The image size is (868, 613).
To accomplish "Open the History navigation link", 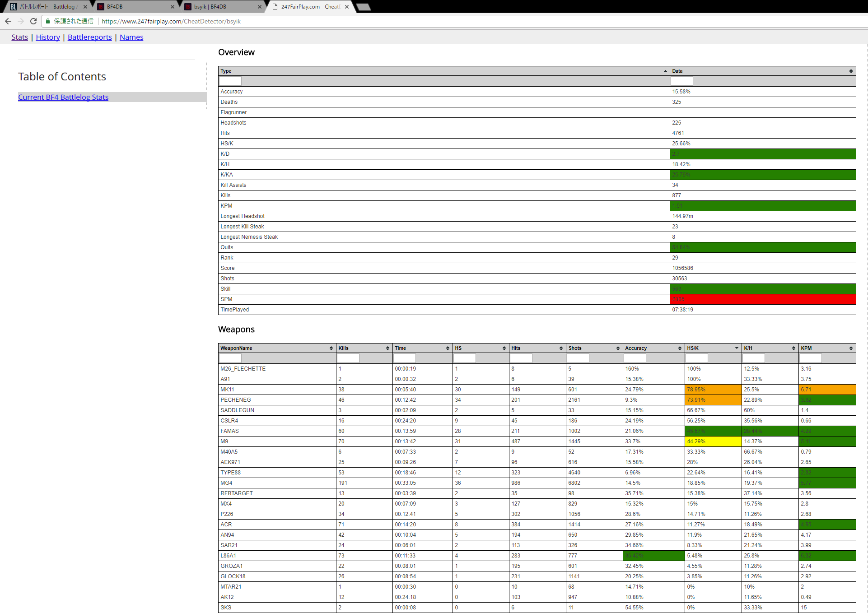I will [x=48, y=37].
